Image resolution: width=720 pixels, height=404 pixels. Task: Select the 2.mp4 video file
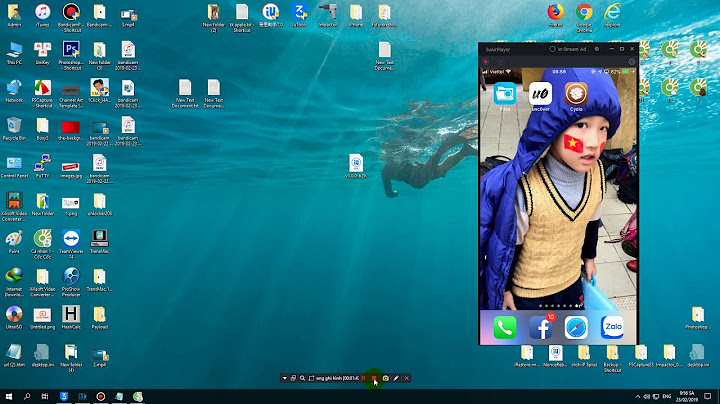pyautogui.click(x=99, y=356)
